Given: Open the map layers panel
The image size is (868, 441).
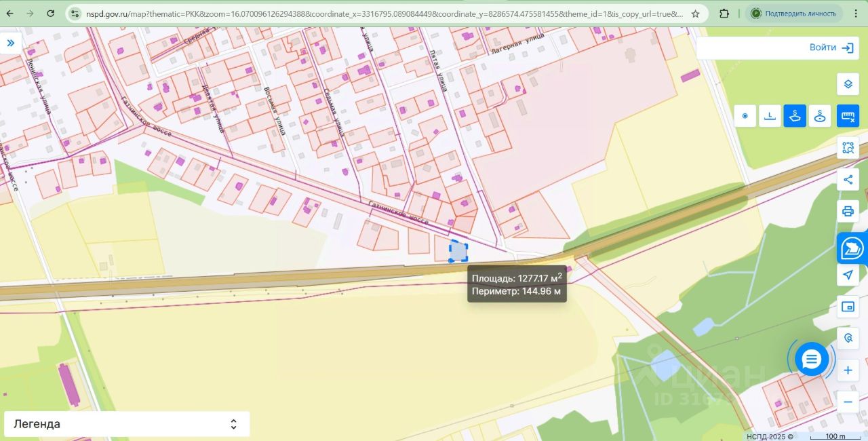Looking at the screenshot, I should click(x=848, y=85).
